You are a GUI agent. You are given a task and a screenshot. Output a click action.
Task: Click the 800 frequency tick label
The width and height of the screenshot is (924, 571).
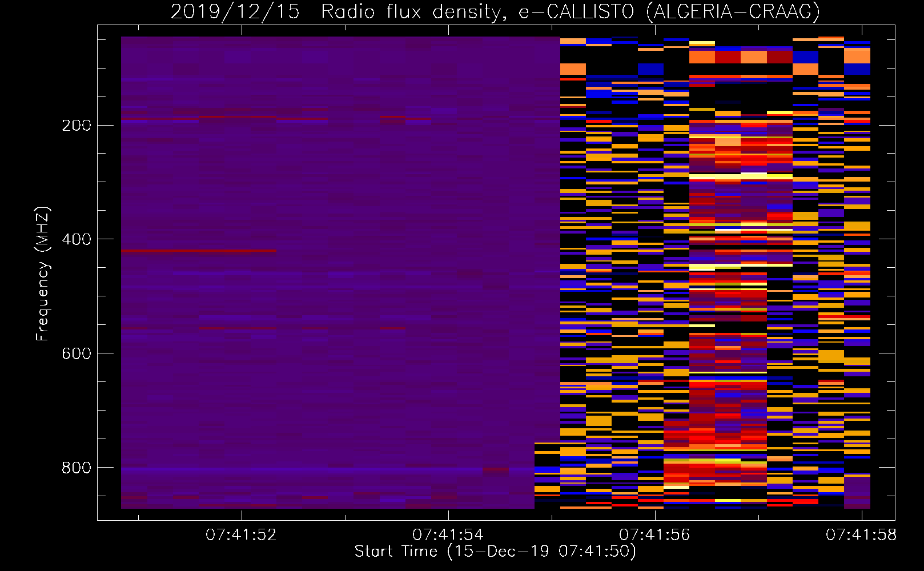[77, 468]
